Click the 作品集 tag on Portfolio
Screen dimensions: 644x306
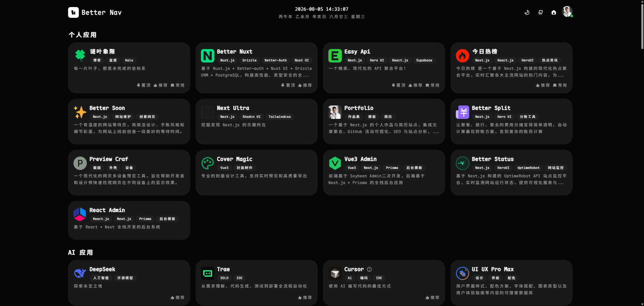[x=354, y=117]
